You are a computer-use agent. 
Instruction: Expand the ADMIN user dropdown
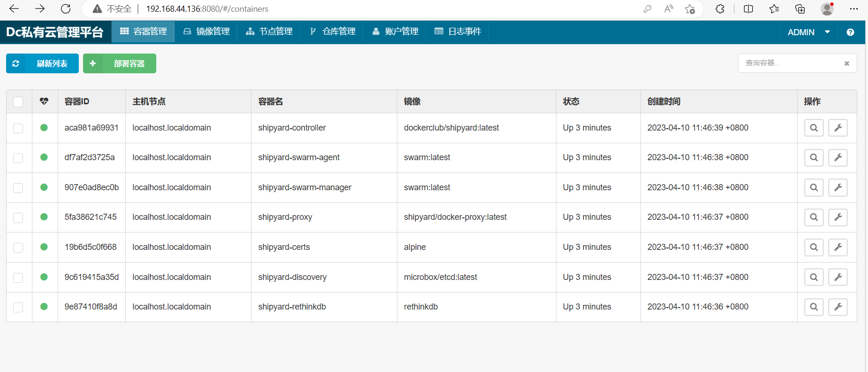coord(809,32)
